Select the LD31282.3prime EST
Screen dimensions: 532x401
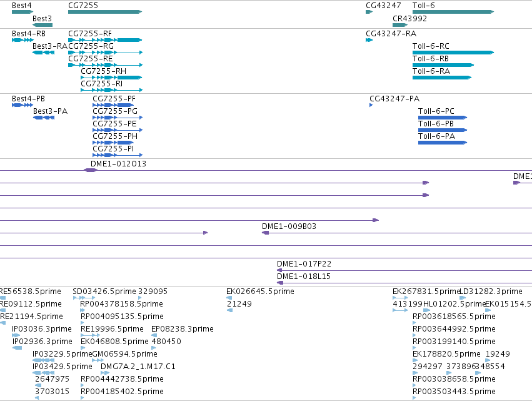click(x=463, y=298)
